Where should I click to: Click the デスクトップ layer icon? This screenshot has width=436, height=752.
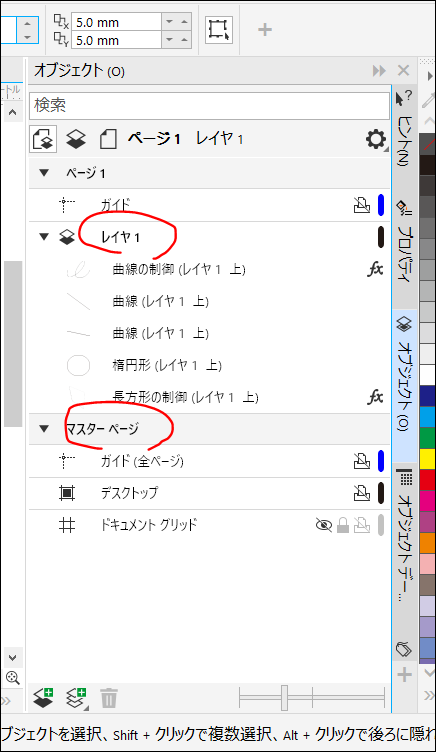coord(67,493)
